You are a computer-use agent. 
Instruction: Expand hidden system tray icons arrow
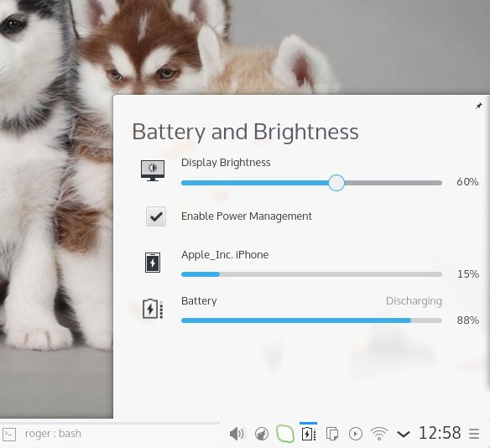(403, 434)
